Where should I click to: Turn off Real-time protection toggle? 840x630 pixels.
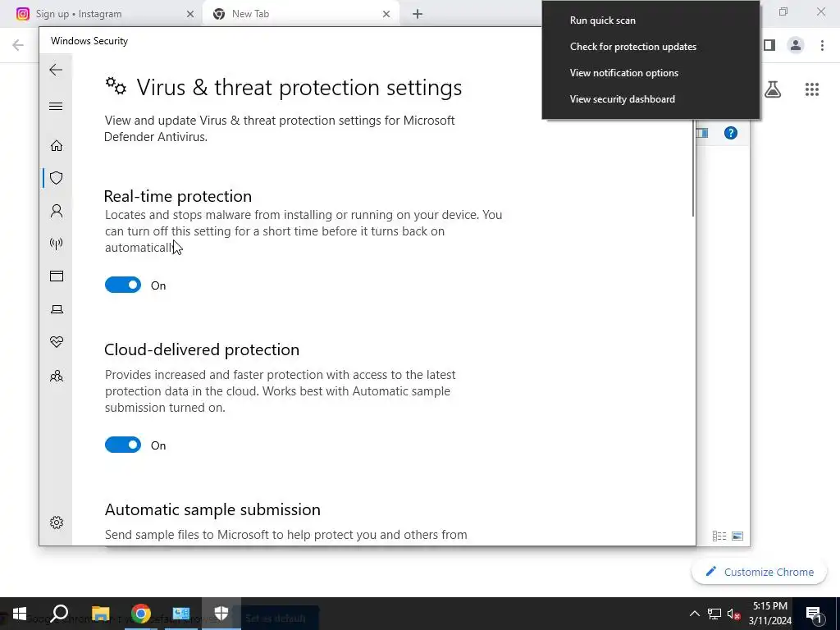tap(123, 285)
